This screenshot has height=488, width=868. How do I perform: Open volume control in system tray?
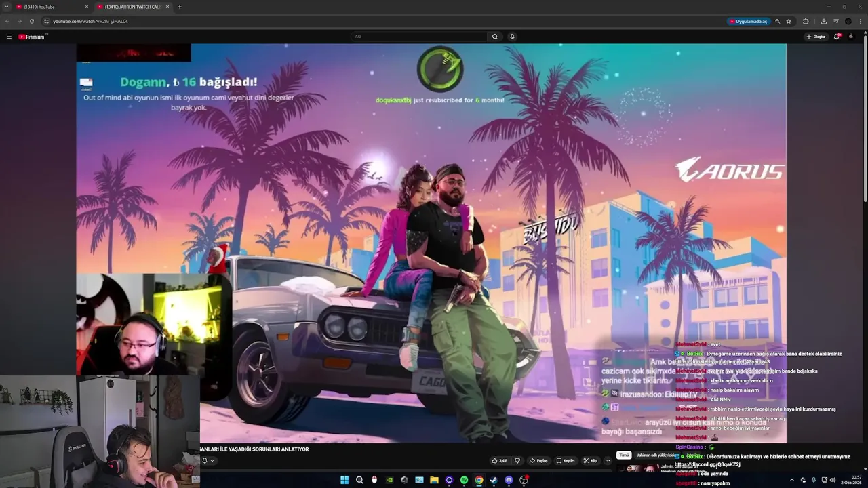[833, 480]
